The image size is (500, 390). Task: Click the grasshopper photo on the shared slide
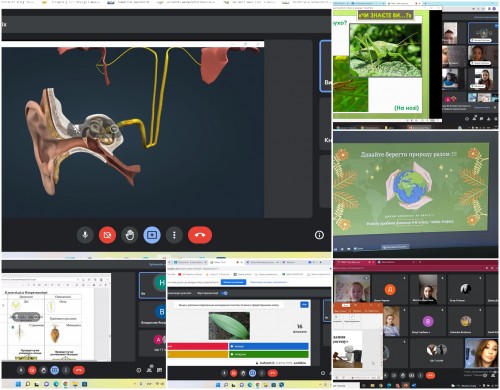pos(385,50)
